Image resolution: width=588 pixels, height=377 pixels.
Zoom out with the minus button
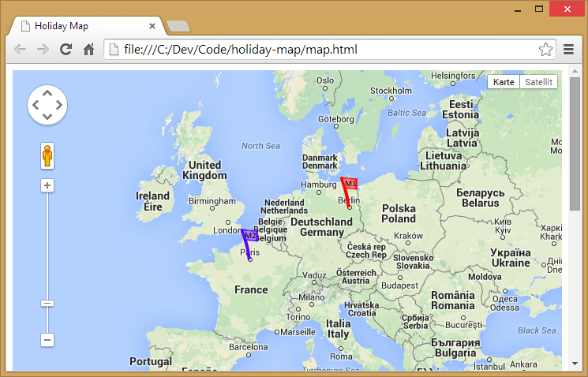pyautogui.click(x=47, y=340)
